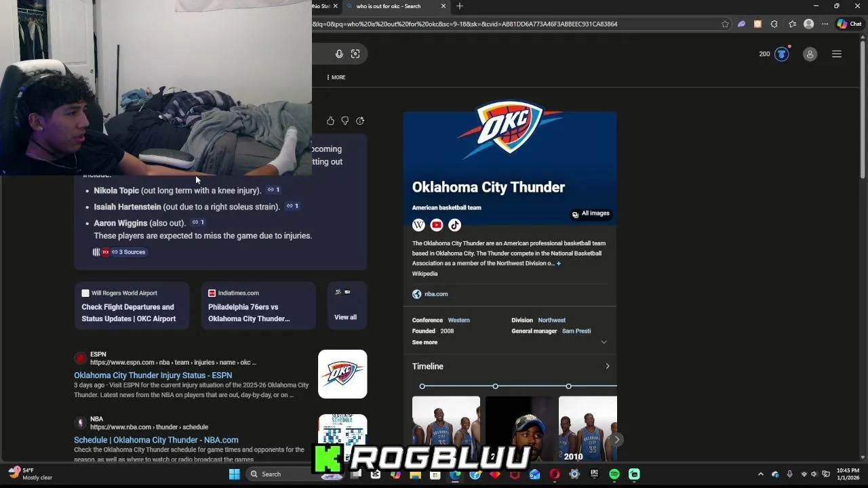Viewport: 868px width, 488px height.
Task: Click the OKC logo thumbnail beside ESPN result
Action: (342, 374)
